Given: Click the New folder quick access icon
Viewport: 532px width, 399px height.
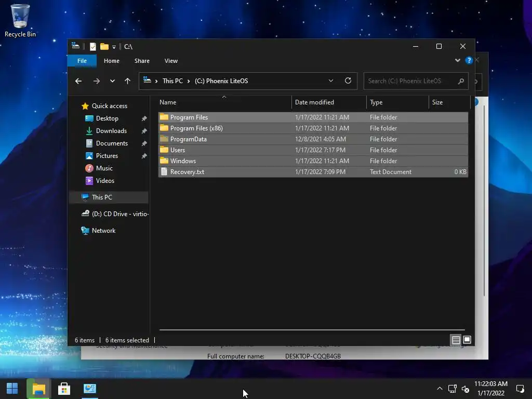Looking at the screenshot, I should pos(104,46).
